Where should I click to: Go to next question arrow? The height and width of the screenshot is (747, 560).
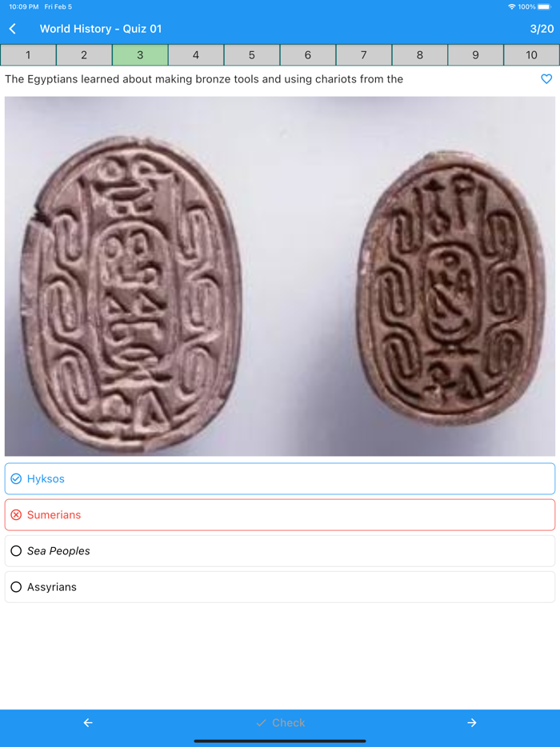pos(472,723)
